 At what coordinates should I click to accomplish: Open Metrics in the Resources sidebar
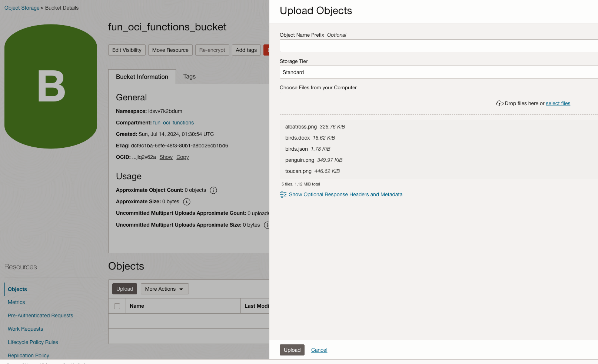16,303
